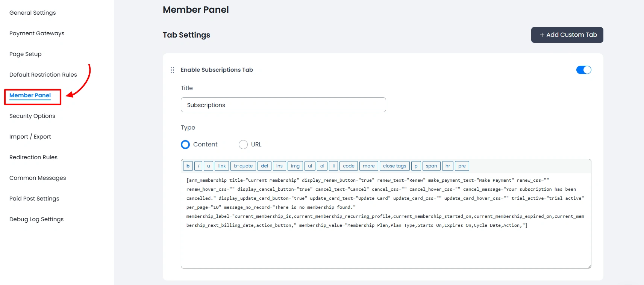Insert a blockquote with the b-quote icon
Image resolution: width=644 pixels, height=285 pixels.
tap(243, 166)
